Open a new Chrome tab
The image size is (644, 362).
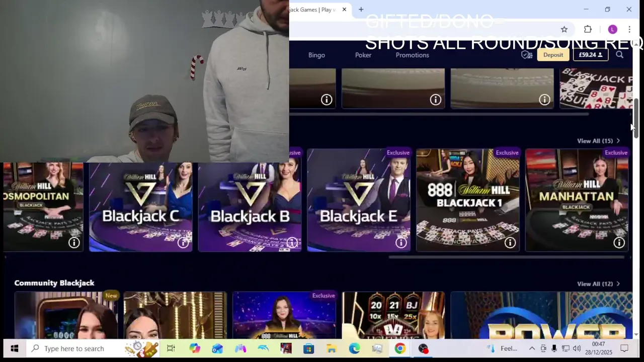click(x=361, y=10)
